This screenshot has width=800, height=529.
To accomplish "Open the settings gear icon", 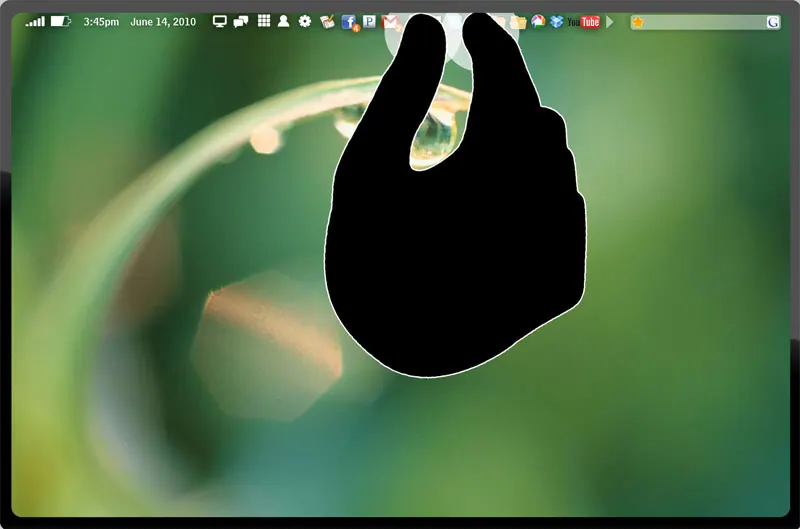I will click(x=305, y=21).
